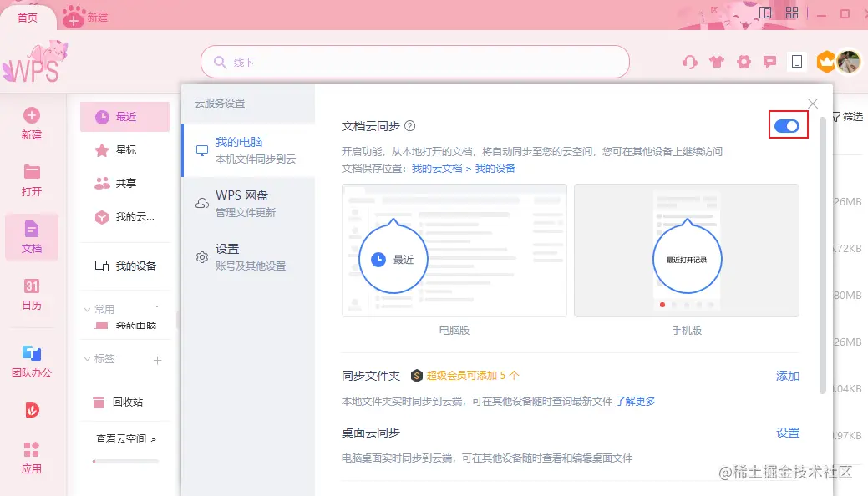
Task: Open 查看云空间 arrow link
Action: tap(125, 439)
